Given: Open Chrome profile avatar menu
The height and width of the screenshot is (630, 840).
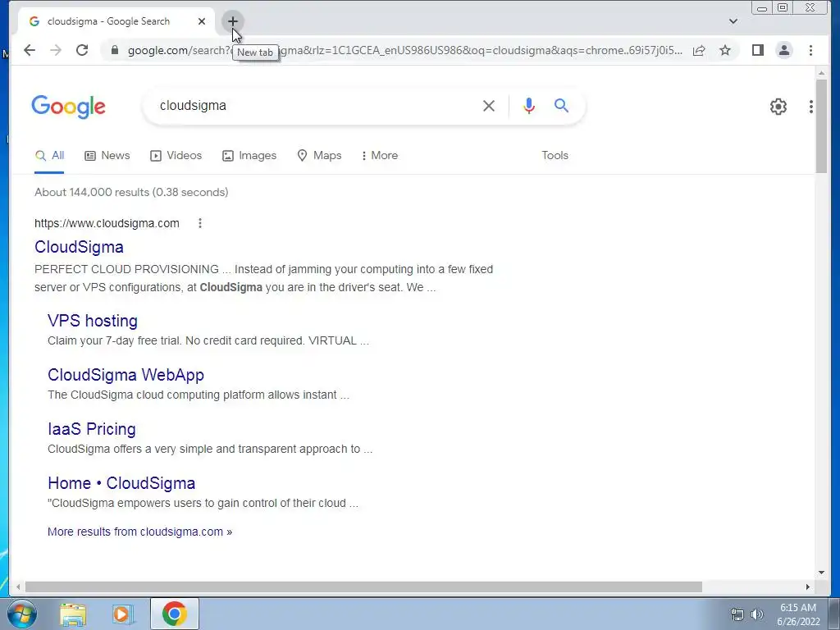Looking at the screenshot, I should click(x=784, y=50).
